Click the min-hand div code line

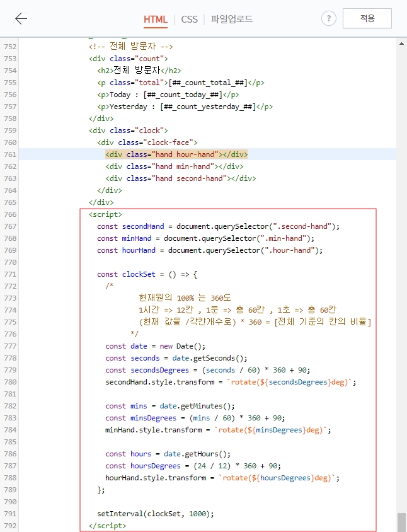pos(175,166)
